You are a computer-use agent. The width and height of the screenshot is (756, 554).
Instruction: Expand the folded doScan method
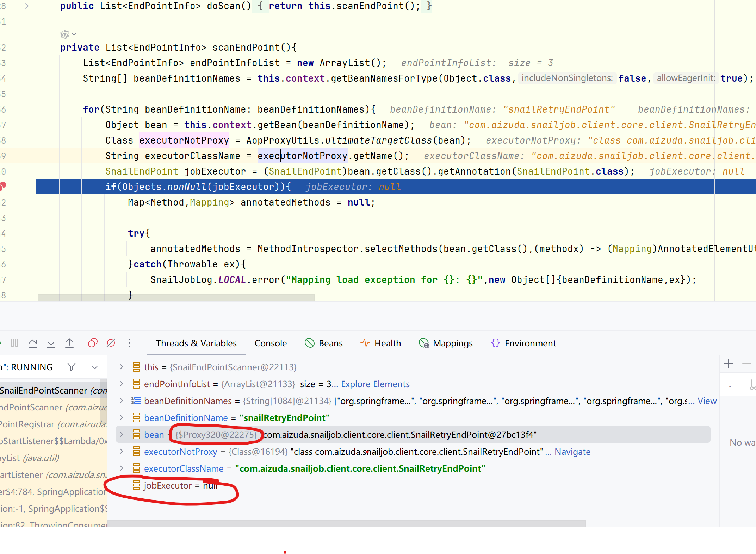27,6
